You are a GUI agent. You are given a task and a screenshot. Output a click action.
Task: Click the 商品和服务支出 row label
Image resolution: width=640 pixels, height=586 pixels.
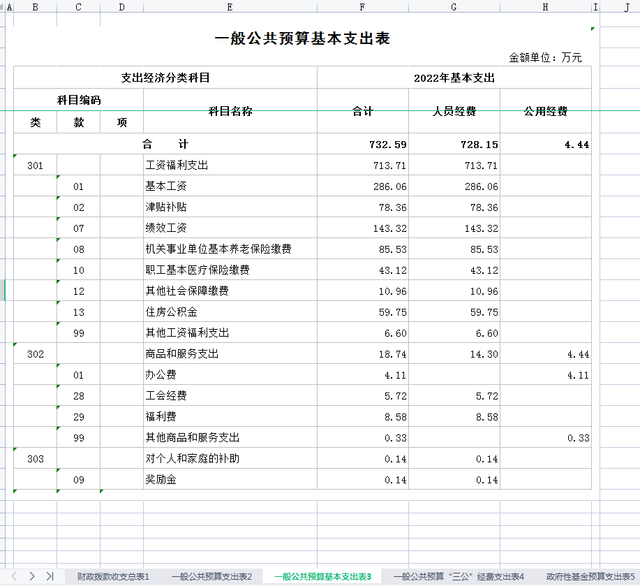(x=230, y=354)
